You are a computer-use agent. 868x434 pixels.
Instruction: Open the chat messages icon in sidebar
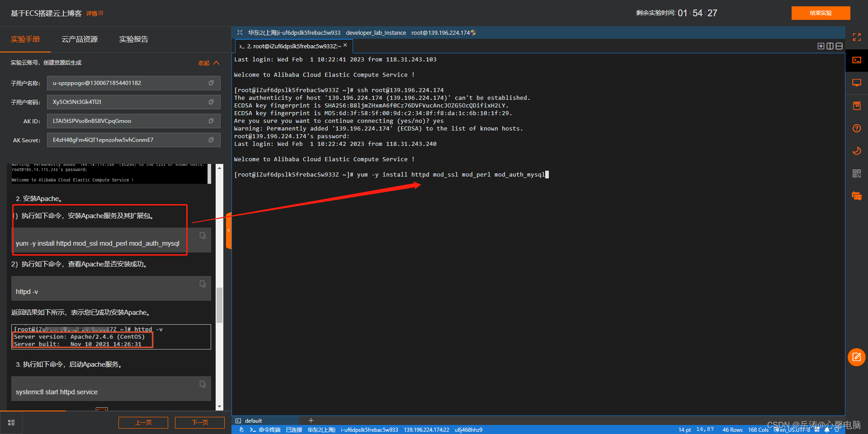[856, 196]
